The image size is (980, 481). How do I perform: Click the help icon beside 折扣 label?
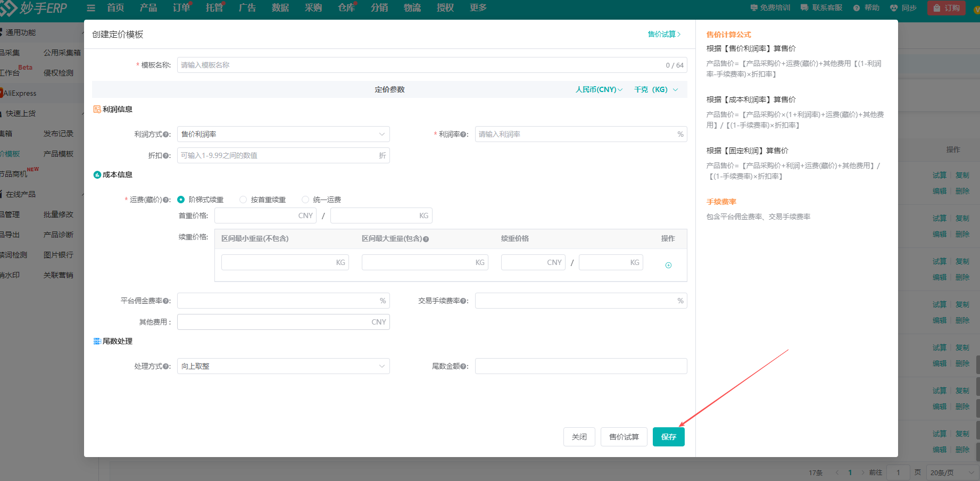pyautogui.click(x=167, y=156)
